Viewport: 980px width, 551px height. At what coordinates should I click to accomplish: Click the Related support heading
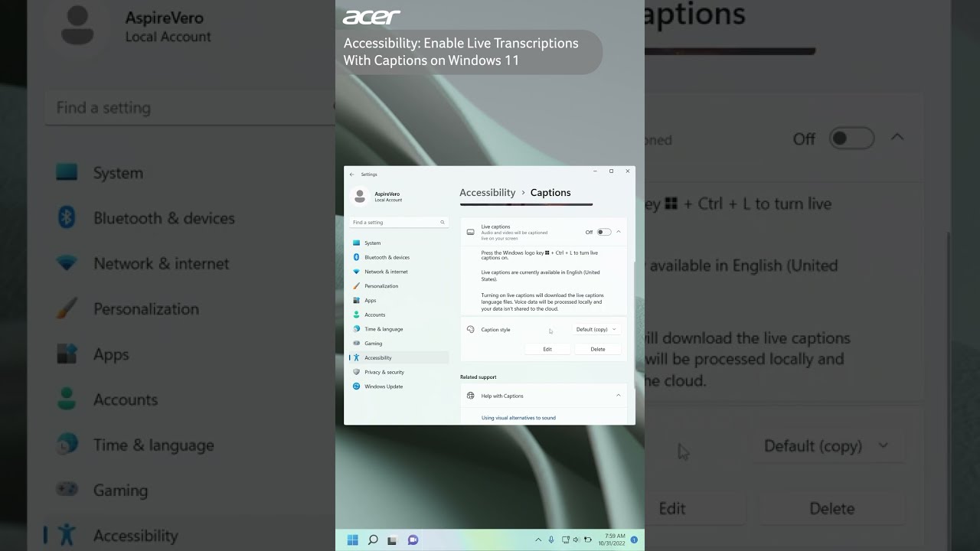[479, 377]
